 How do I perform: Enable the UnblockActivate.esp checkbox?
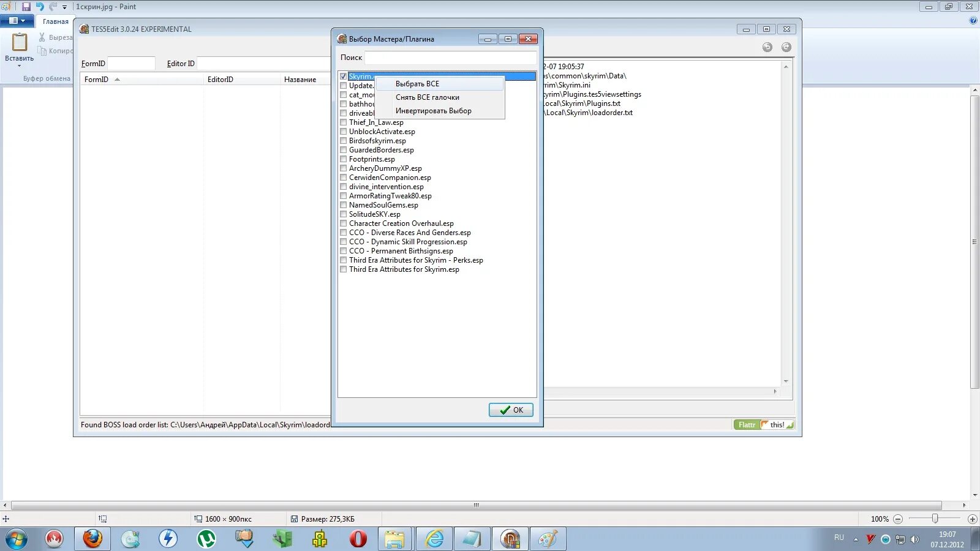click(343, 132)
